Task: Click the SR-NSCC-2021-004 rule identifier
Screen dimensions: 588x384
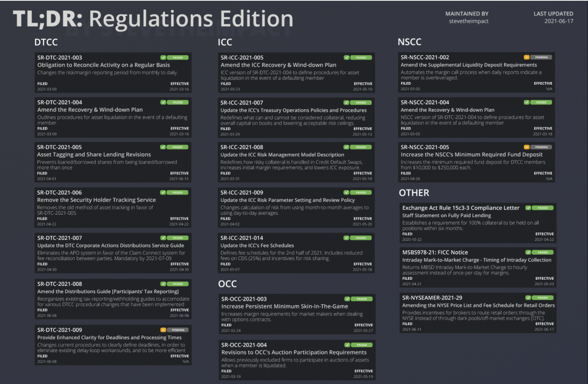Action: point(425,102)
